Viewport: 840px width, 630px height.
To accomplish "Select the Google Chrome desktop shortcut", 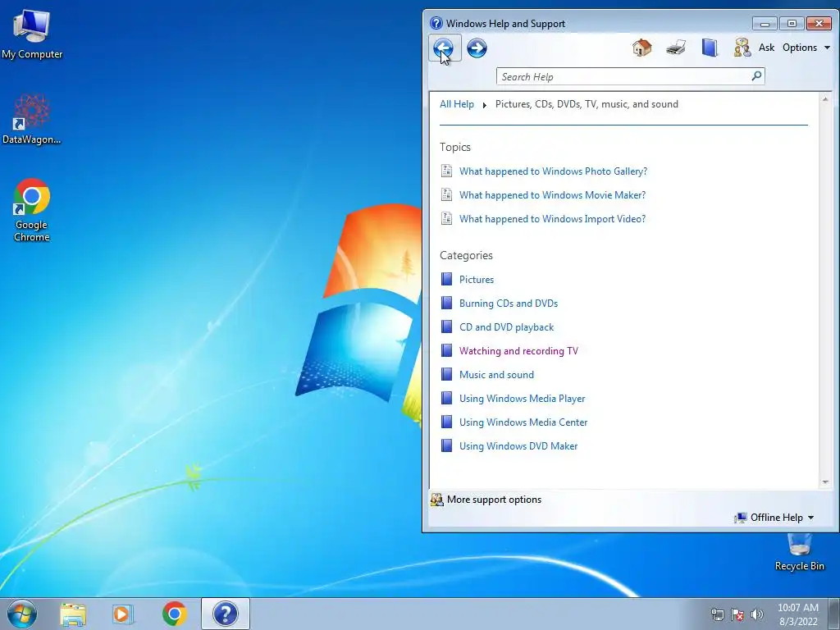I will click(x=32, y=211).
